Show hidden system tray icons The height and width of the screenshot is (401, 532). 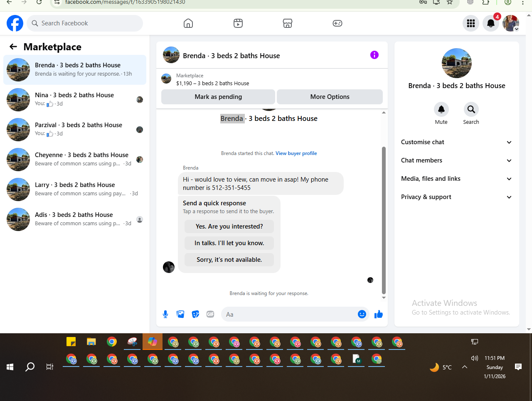[x=465, y=367]
